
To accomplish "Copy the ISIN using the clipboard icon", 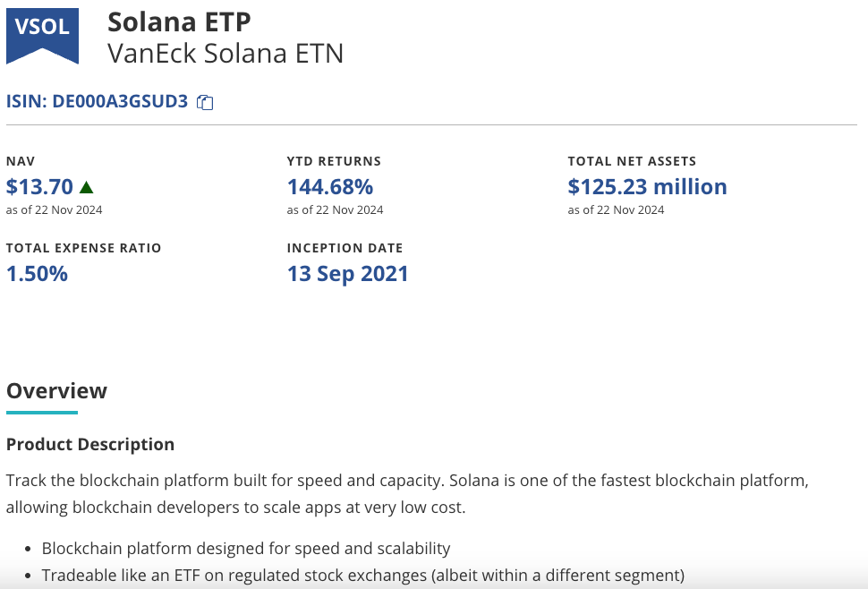I will pyautogui.click(x=205, y=102).
